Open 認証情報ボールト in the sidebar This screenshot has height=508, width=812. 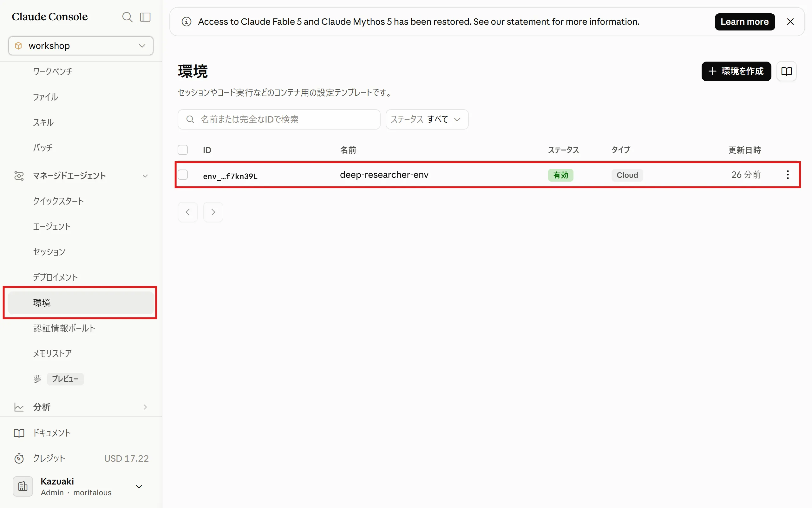pyautogui.click(x=64, y=328)
